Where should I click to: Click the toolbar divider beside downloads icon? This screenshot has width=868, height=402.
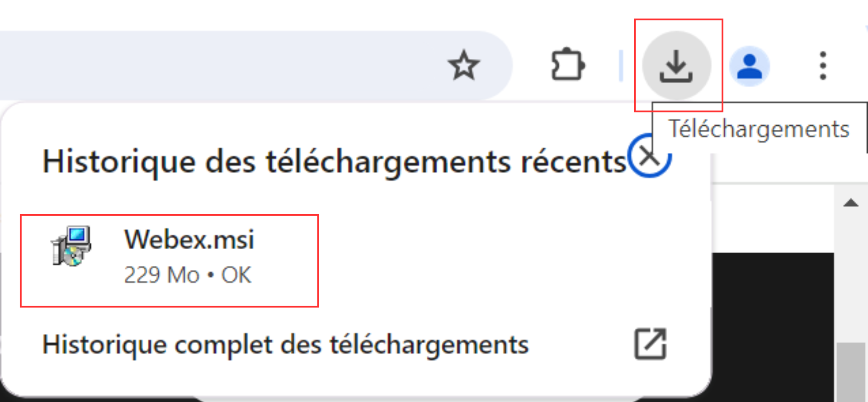coord(621,66)
